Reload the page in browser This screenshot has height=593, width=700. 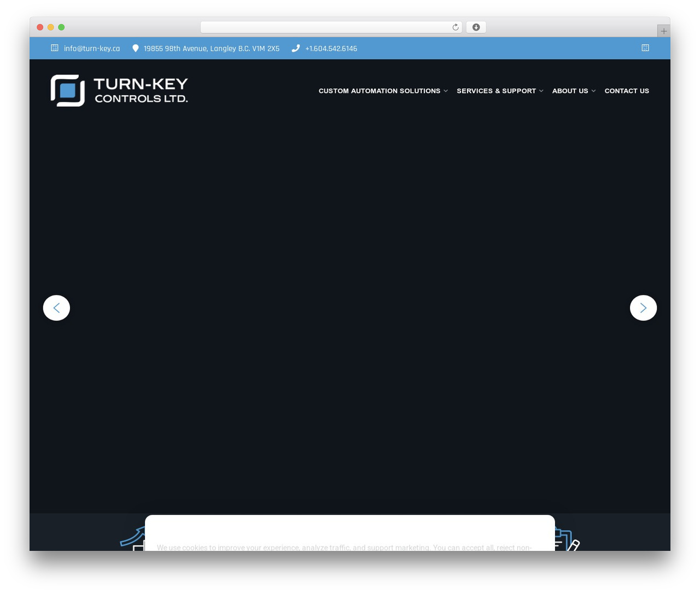click(455, 27)
